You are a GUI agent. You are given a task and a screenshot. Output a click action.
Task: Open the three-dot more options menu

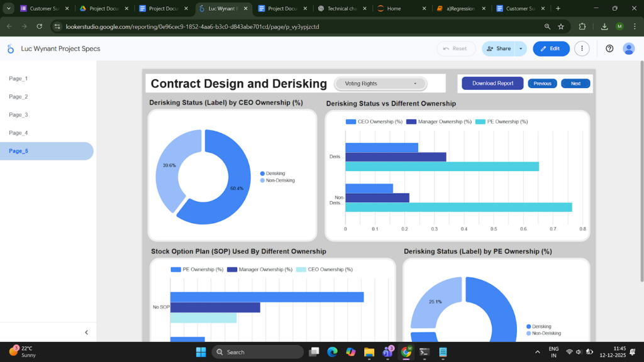pyautogui.click(x=582, y=48)
